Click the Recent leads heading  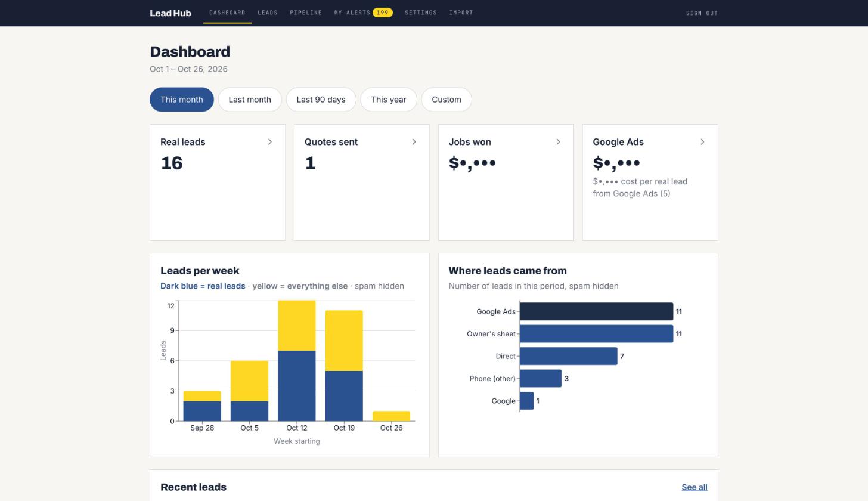point(193,487)
